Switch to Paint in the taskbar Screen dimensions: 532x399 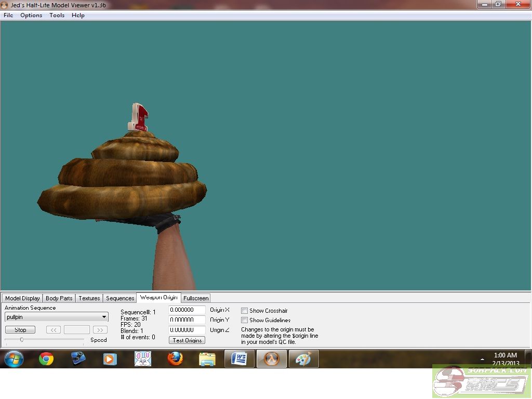pos(303,359)
